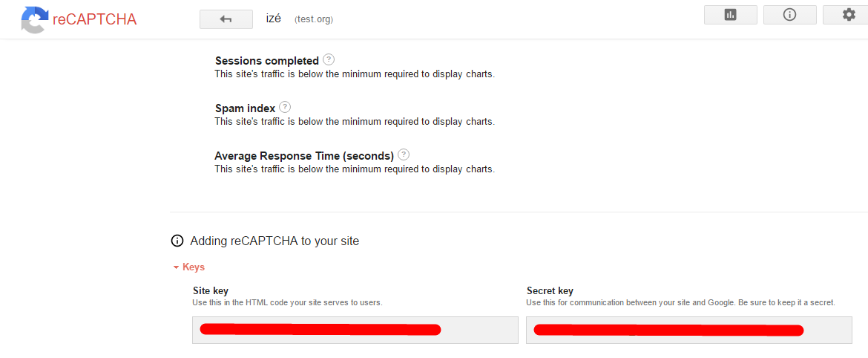Viewport: 868px width, 358px height.
Task: Click the reCAPTCHA logo icon
Action: pos(34,19)
